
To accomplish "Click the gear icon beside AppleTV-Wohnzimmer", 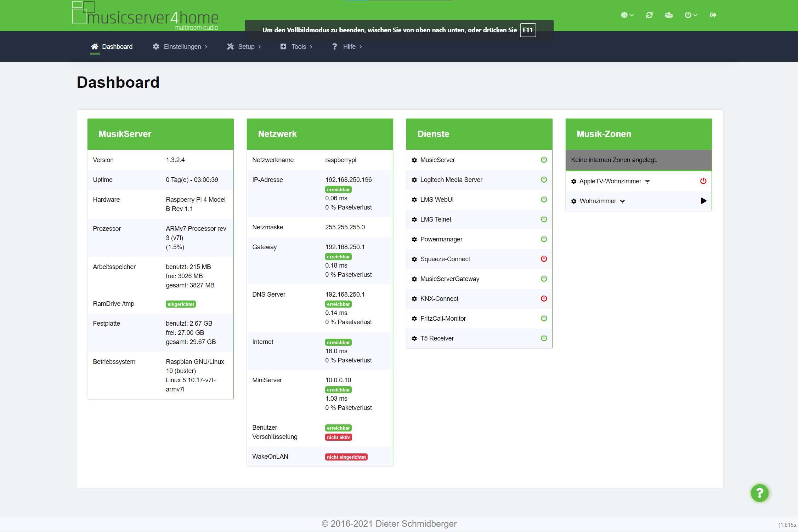I will pos(573,181).
